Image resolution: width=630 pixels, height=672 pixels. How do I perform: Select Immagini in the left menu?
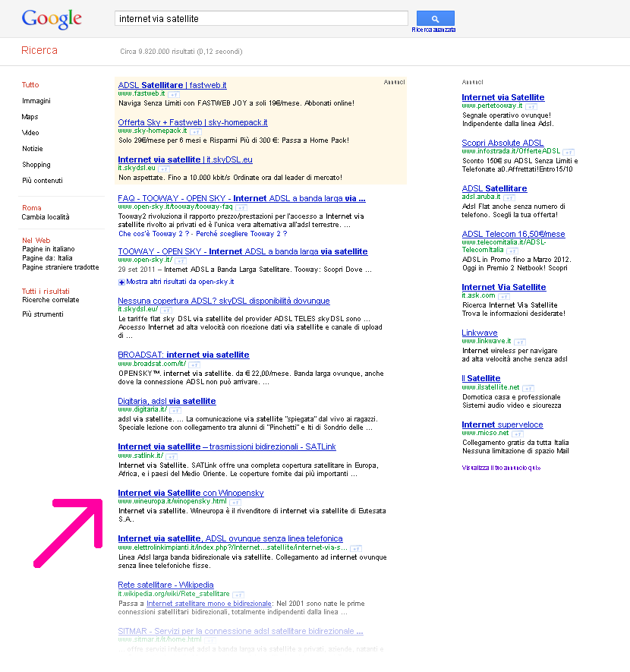[36, 101]
